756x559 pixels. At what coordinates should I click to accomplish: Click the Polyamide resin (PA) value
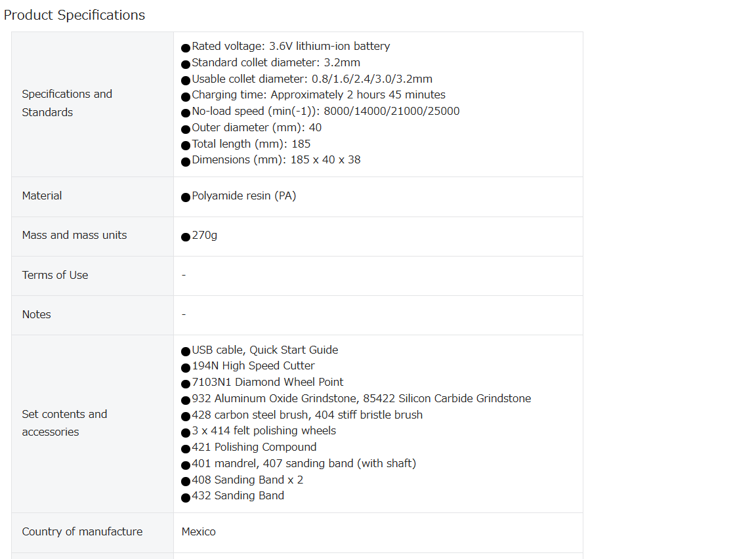pos(244,196)
